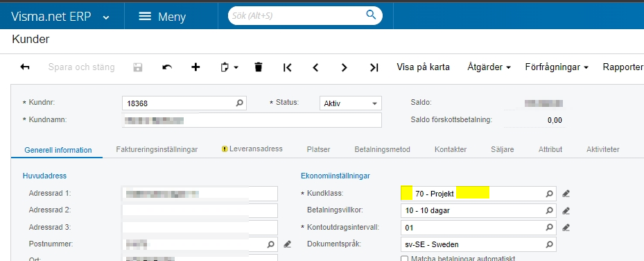Viewport: 644px width, 261px height.
Task: Open the Leveransadress tab
Action: click(x=252, y=149)
